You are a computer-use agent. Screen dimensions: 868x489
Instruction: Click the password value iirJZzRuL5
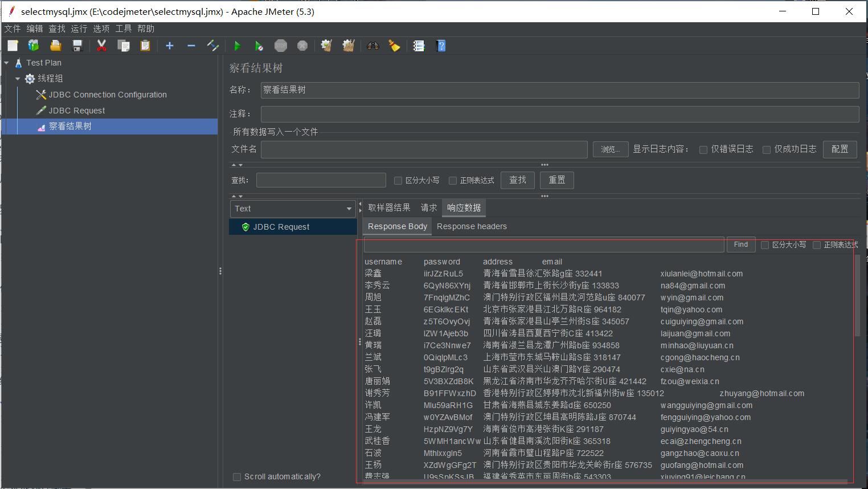444,274
